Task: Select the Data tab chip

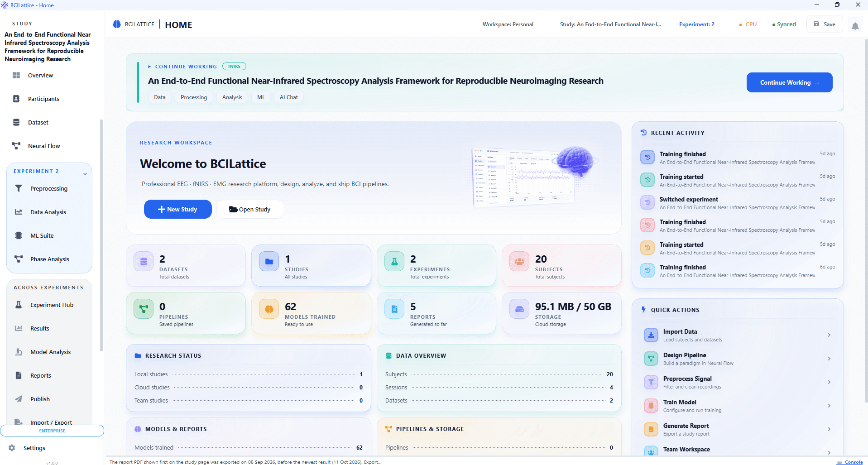Action: [160, 97]
